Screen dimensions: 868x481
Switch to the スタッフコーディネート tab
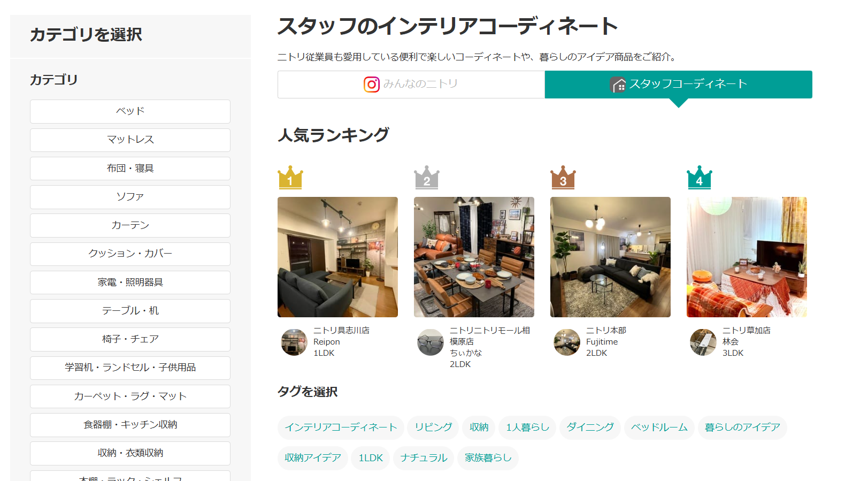[x=679, y=85]
